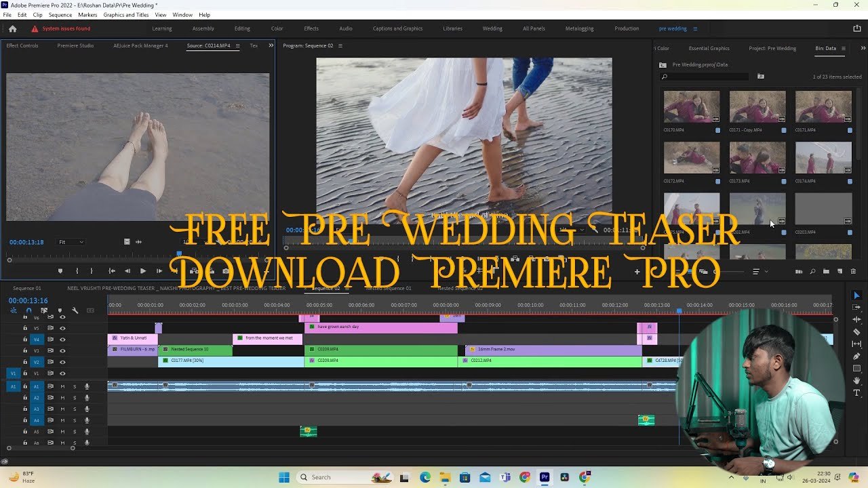
Task: Open bin sort icons dropdown
Action: point(759,272)
